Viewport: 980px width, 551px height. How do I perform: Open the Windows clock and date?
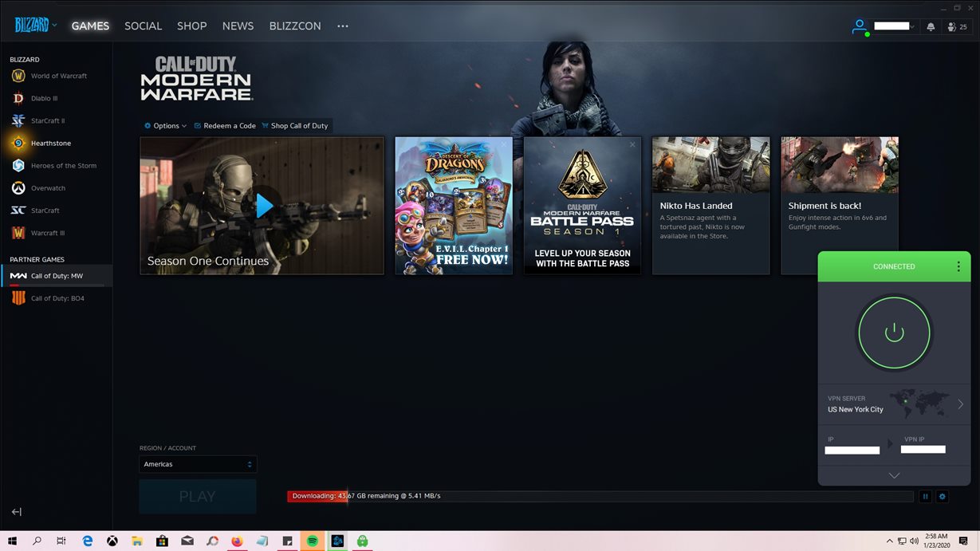937,541
